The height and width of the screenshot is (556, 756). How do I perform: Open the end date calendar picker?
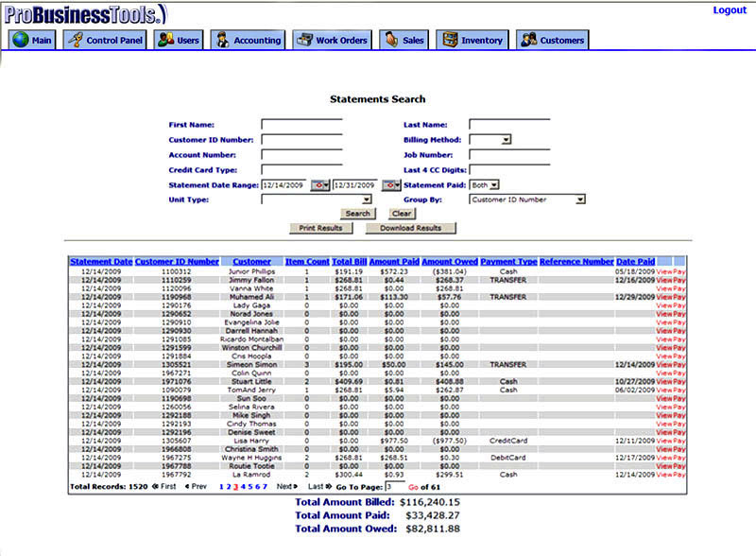pos(391,184)
